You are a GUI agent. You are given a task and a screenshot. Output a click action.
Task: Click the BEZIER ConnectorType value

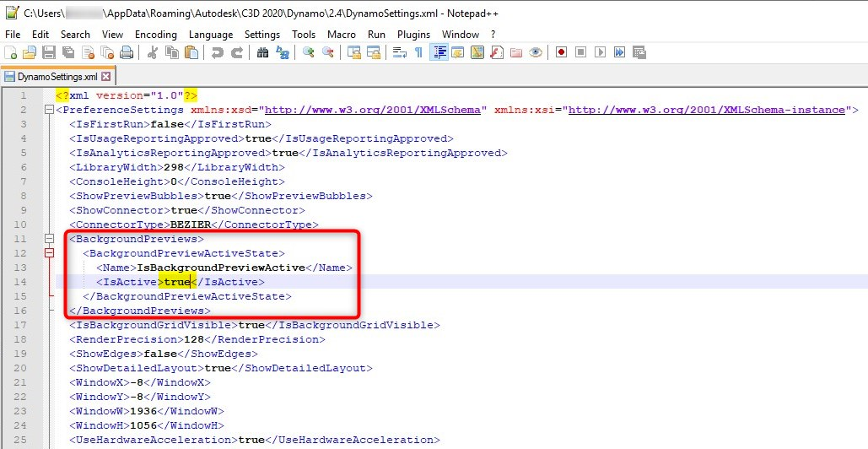pyautogui.click(x=191, y=224)
